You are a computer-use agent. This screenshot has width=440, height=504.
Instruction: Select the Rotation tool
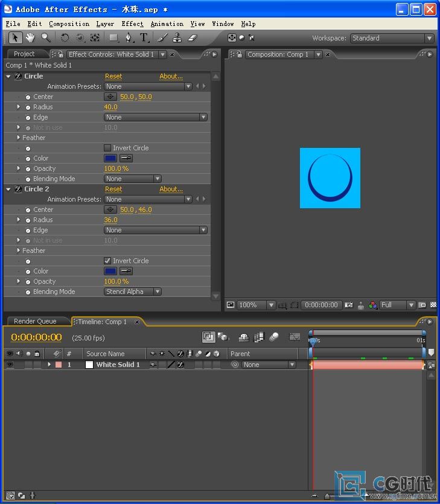[x=65, y=37]
